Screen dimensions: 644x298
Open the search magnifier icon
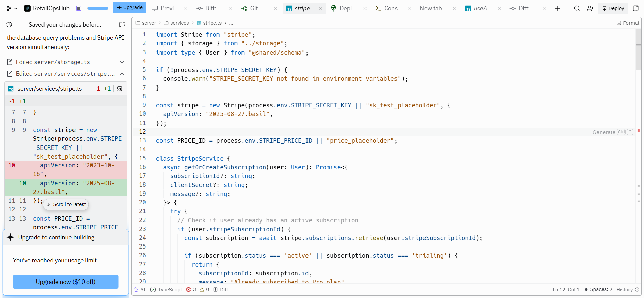pyautogui.click(x=577, y=8)
